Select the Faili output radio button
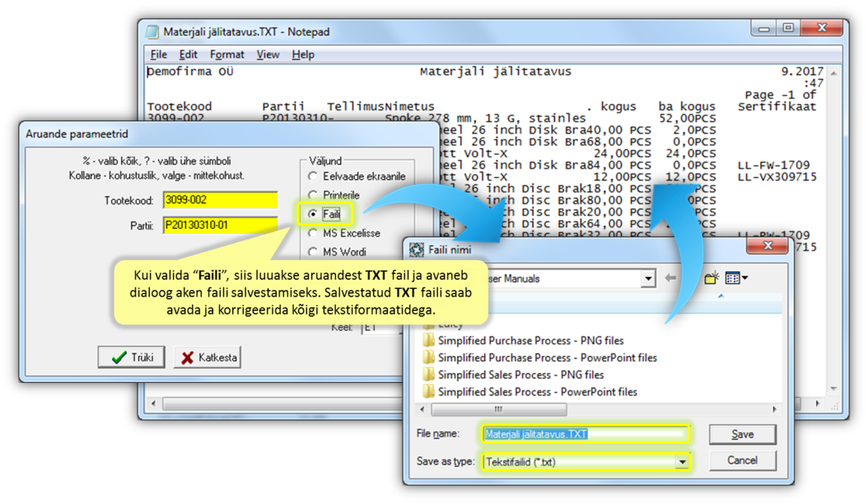Image resolution: width=868 pixels, height=504 pixels. coord(313,214)
